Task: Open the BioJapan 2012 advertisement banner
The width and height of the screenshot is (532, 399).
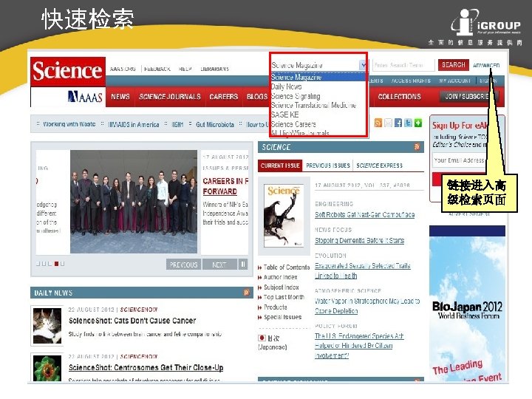Action: 467,304
